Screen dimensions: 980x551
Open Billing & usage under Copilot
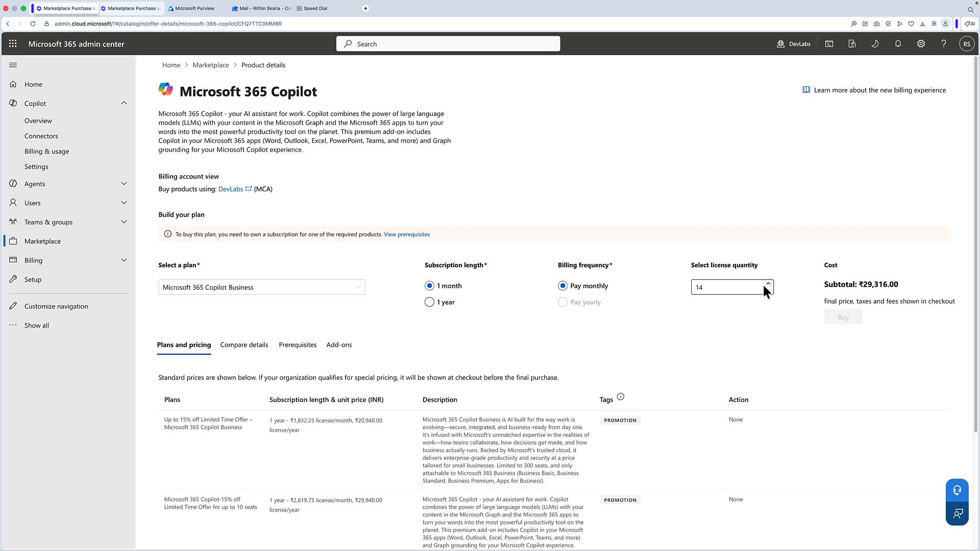point(46,152)
